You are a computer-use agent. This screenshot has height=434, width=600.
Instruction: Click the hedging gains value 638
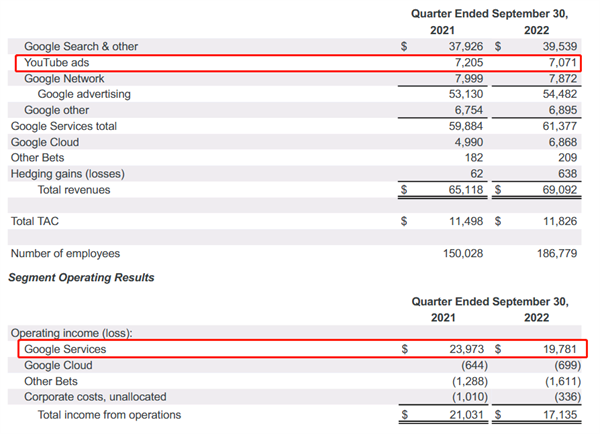point(567,174)
